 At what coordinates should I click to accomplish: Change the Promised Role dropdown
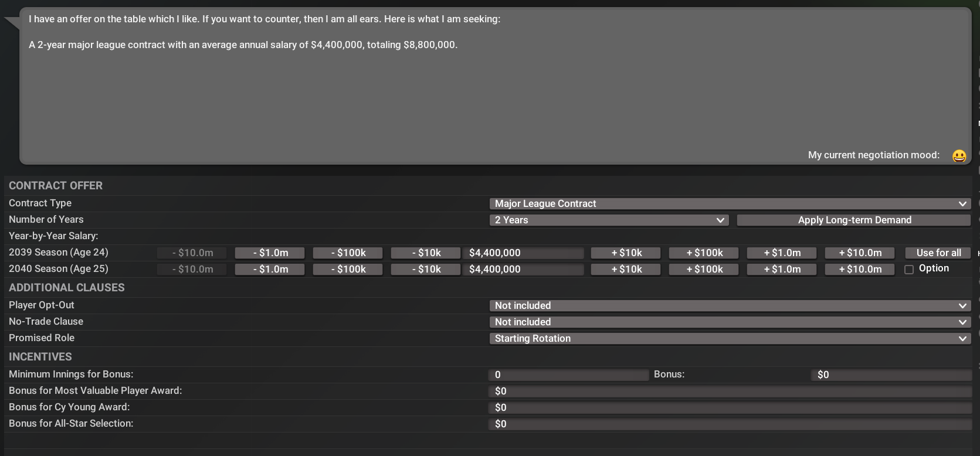pyautogui.click(x=730, y=338)
